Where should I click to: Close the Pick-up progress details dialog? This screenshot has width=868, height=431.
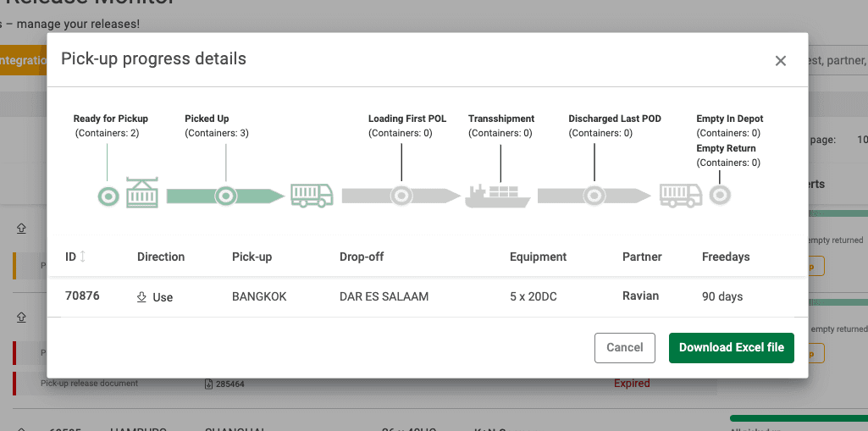point(780,61)
